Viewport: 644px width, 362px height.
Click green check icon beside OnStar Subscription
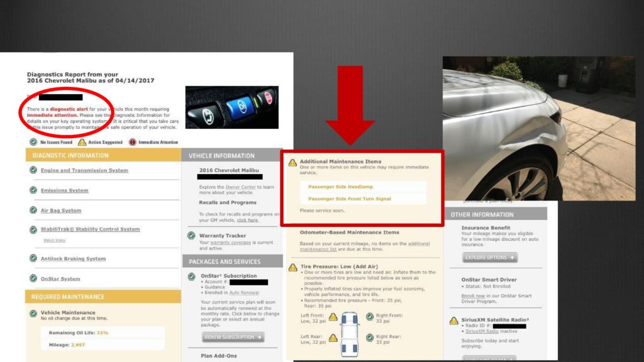191,277
